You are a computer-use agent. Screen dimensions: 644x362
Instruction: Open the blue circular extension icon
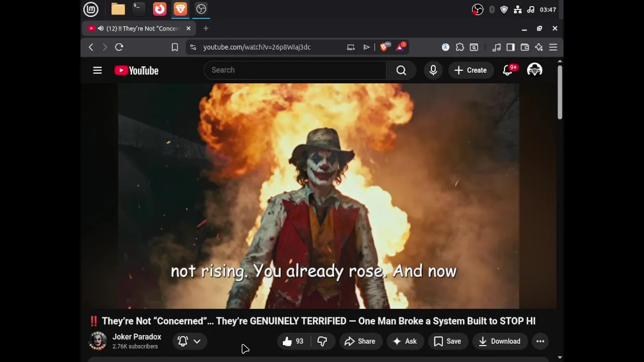click(445, 47)
